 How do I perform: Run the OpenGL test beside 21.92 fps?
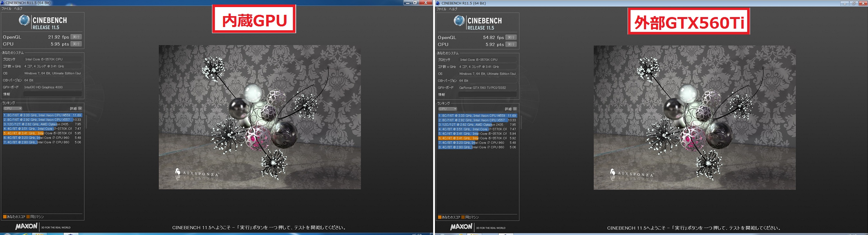tap(76, 37)
